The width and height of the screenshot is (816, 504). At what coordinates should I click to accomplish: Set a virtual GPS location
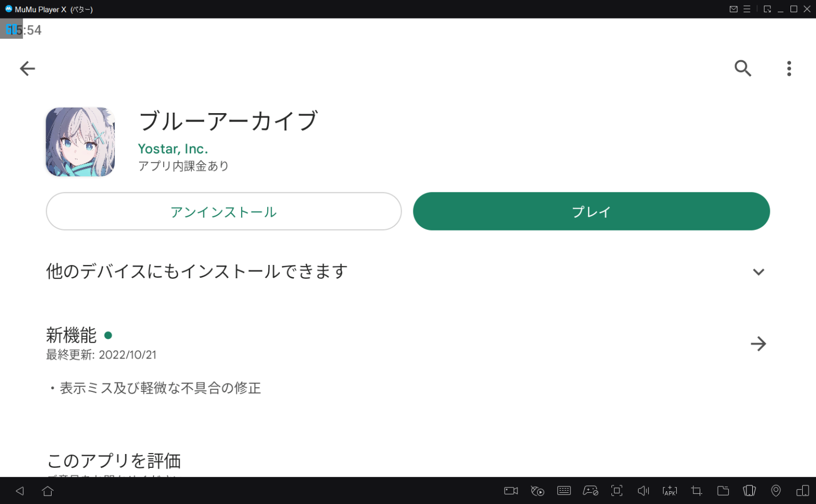(x=776, y=490)
